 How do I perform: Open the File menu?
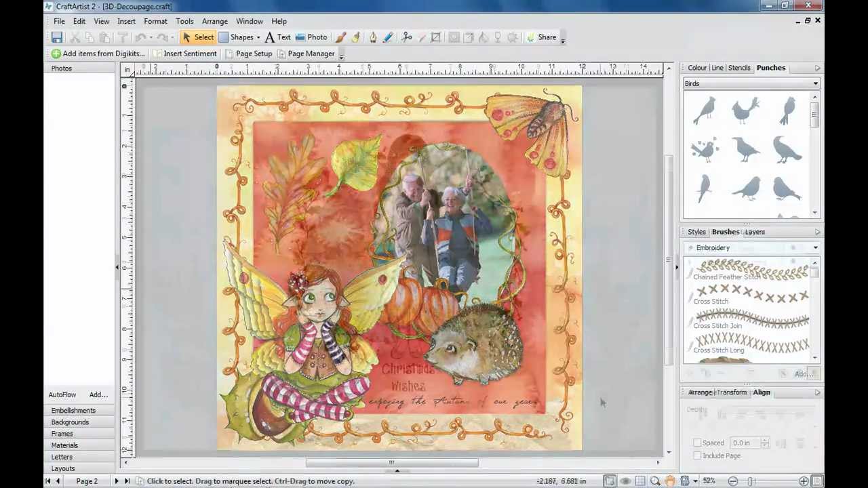(x=59, y=21)
